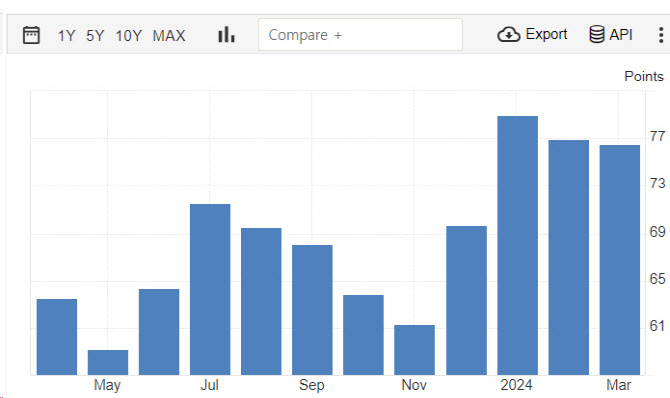The height and width of the screenshot is (398, 670).
Task: Click the tallest bar for January 2024
Action: pyautogui.click(x=517, y=245)
